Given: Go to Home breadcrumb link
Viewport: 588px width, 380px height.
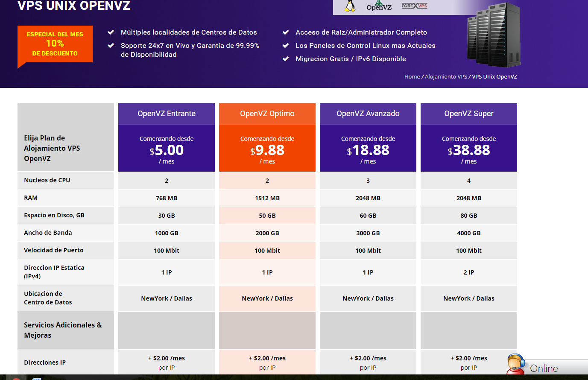Looking at the screenshot, I should click(412, 77).
